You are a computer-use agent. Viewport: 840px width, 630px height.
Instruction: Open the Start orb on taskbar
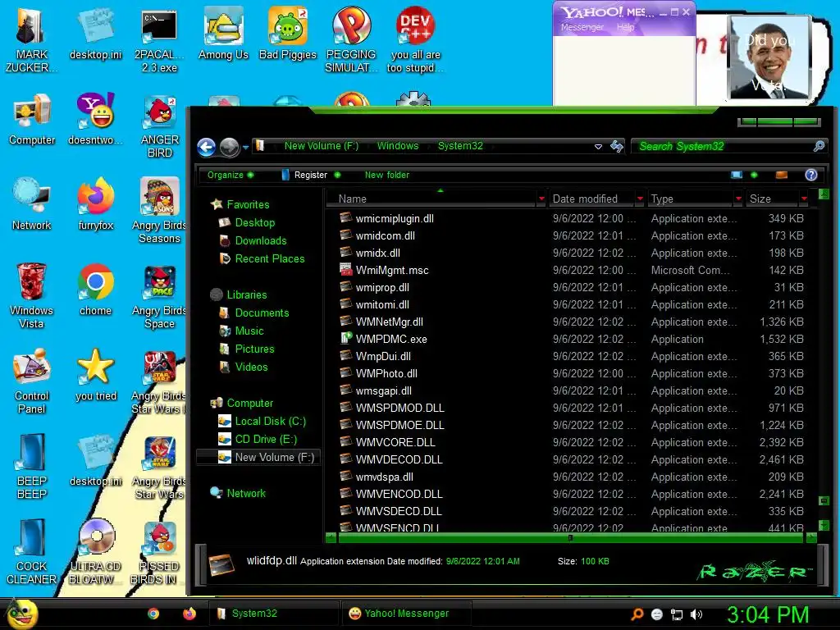(22, 614)
